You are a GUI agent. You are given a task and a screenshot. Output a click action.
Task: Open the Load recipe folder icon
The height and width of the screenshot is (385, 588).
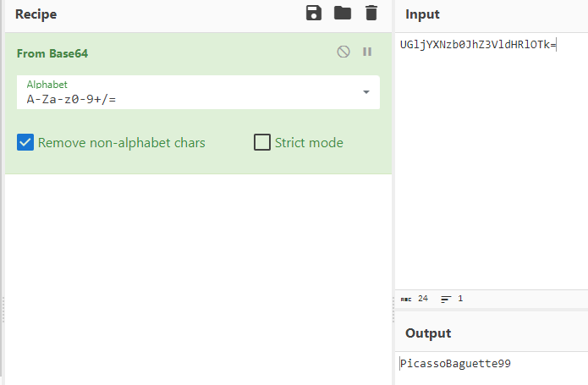(342, 13)
